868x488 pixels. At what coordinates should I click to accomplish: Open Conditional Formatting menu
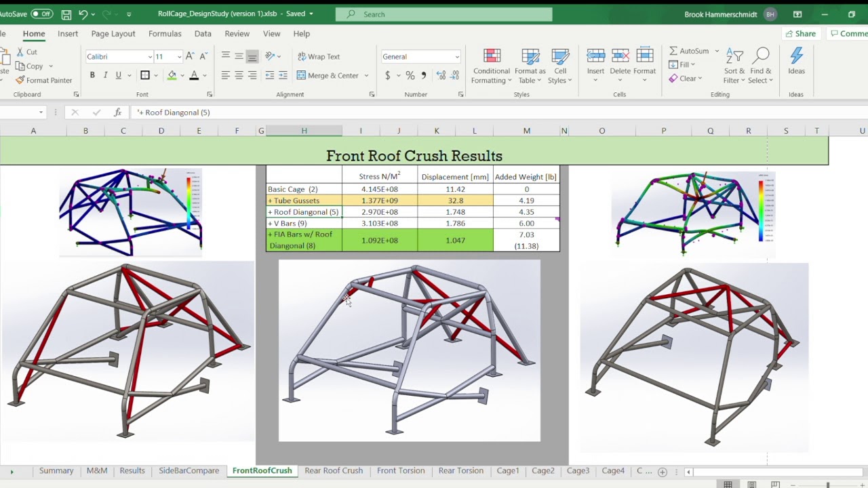[492, 66]
